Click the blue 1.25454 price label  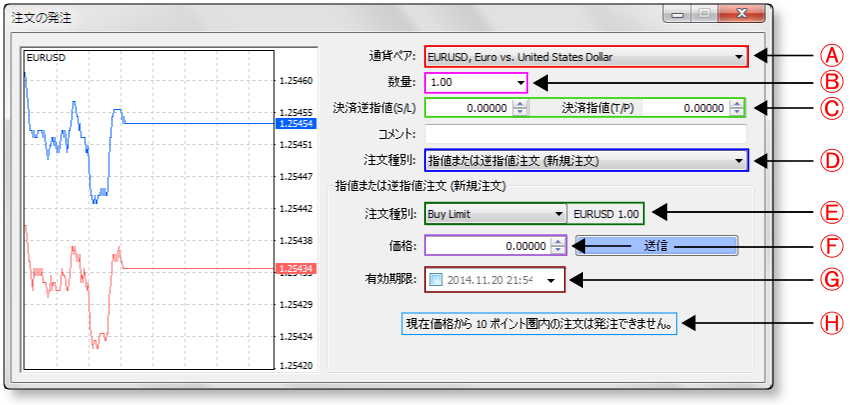[x=293, y=123]
